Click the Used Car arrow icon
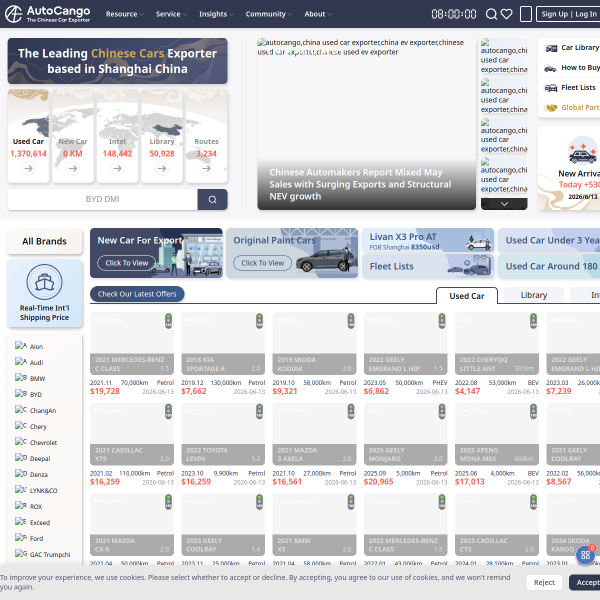The width and height of the screenshot is (600, 600). click(x=28, y=168)
